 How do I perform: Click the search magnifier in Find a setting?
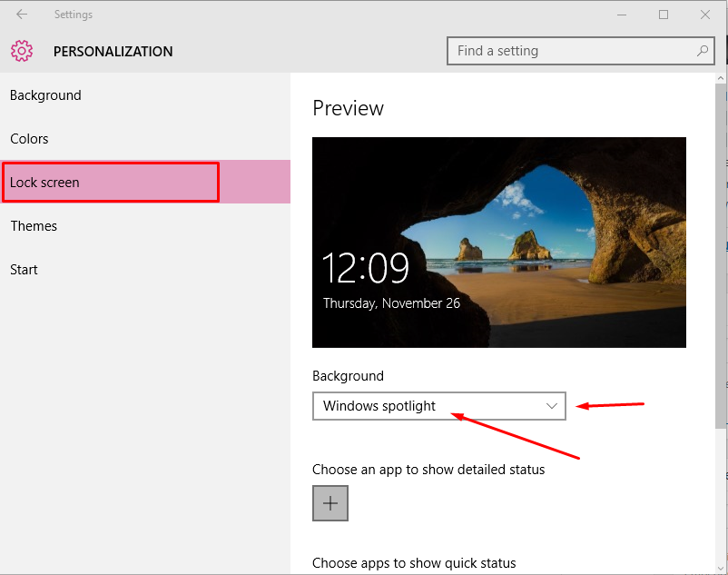tap(703, 51)
